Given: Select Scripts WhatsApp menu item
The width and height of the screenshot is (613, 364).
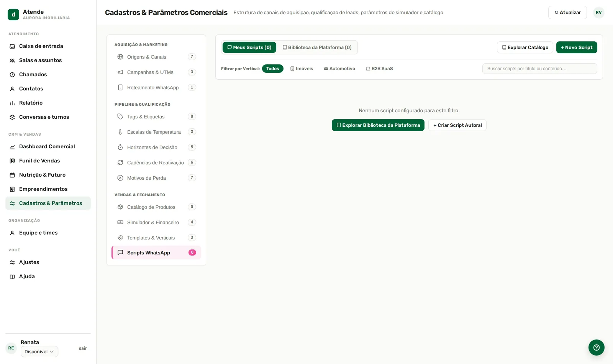Looking at the screenshot, I should click(156, 253).
